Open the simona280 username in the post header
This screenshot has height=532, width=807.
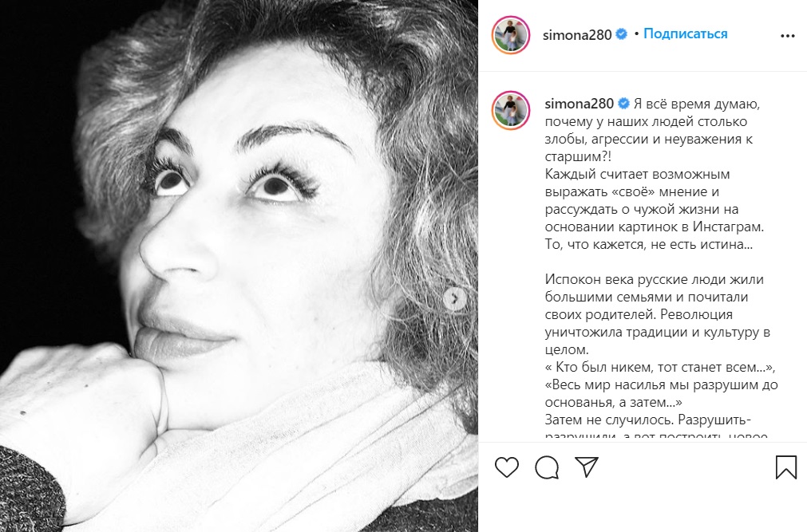(x=577, y=35)
